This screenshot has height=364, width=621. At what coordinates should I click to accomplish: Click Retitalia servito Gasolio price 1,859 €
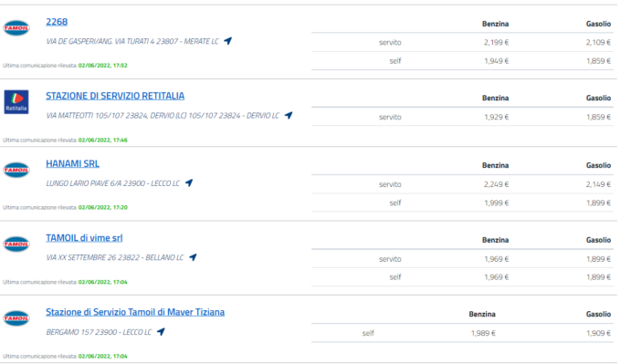tap(598, 117)
